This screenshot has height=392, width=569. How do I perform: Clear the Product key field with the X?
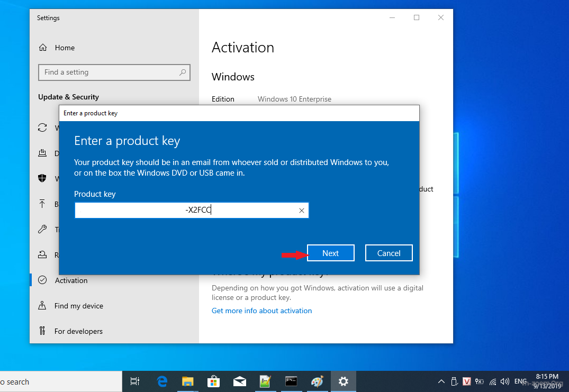(302, 211)
